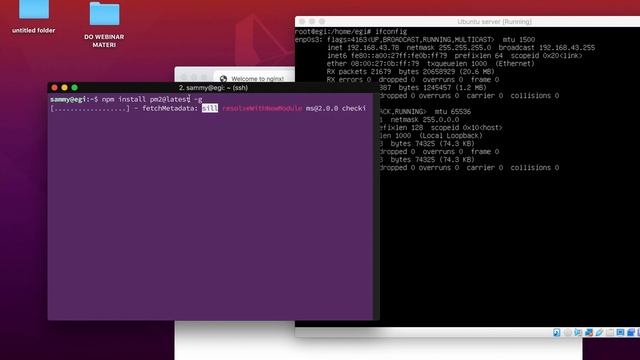Click the highlighted 'sill' word in ssh terminal
This screenshot has width=640, height=360.
pyautogui.click(x=210, y=108)
